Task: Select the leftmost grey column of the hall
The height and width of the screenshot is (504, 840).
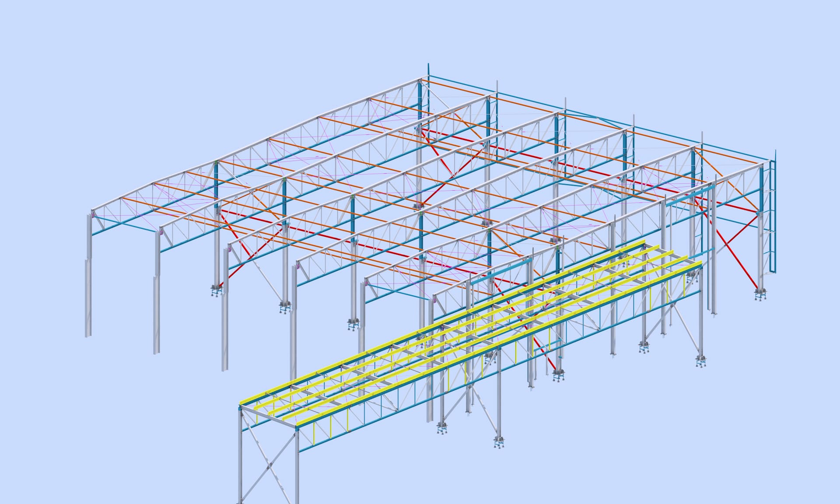Action: pyautogui.click(x=89, y=275)
